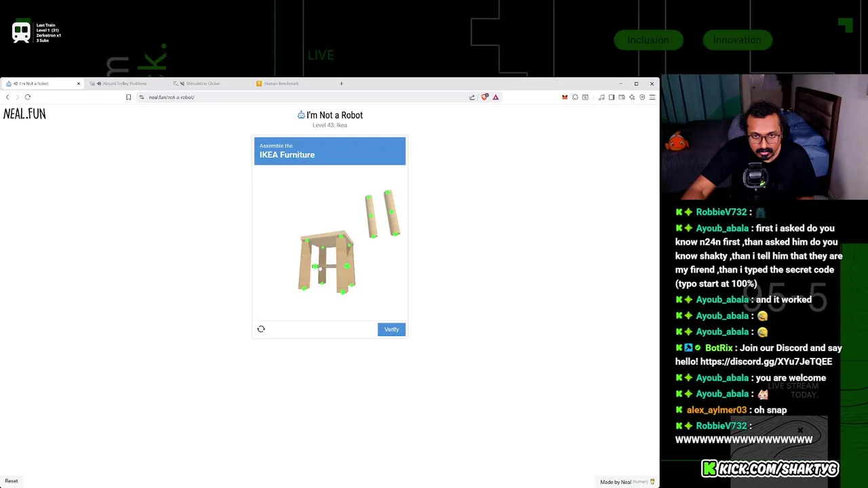Go back using the browser back arrow
The width and height of the screenshot is (868, 488).
[7, 97]
